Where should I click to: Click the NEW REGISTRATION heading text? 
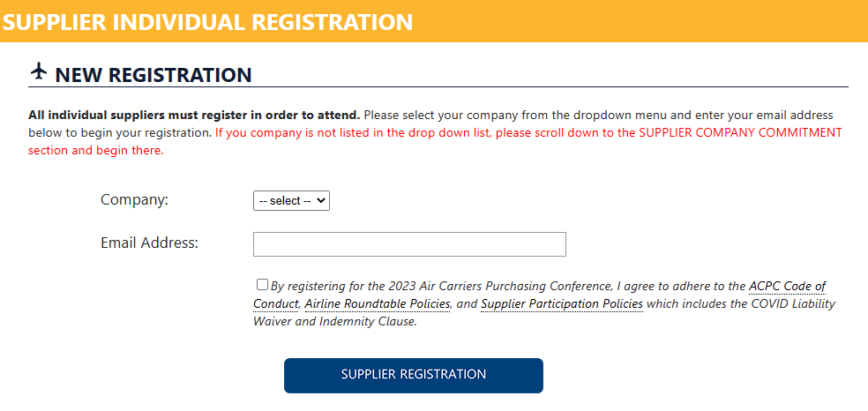(x=153, y=75)
